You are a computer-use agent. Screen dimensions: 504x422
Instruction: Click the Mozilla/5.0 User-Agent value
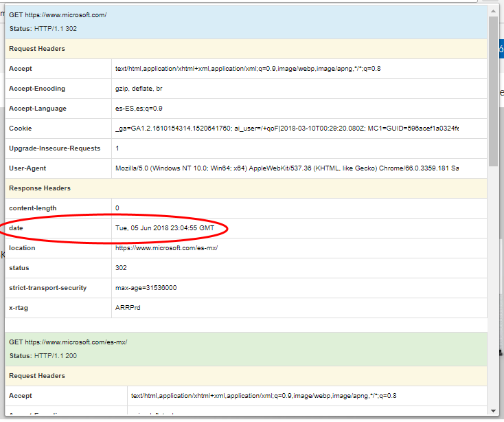287,168
